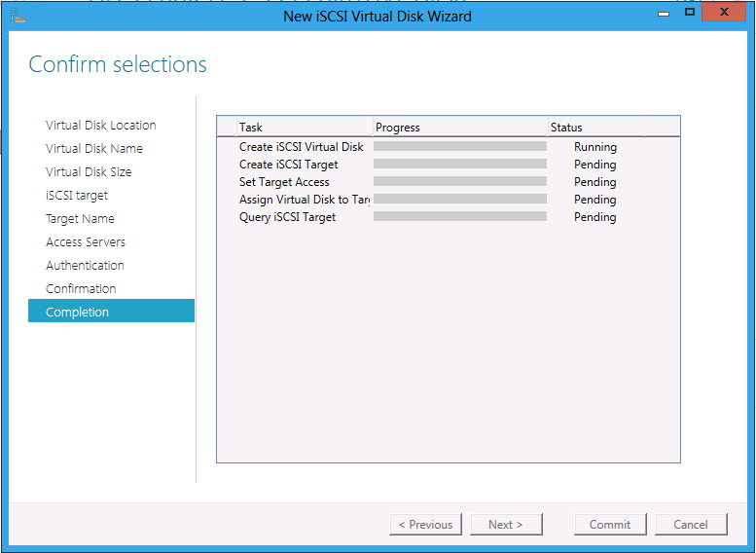Select the Create iSCSI Virtual Disk row
Viewport: 756px width, 553px height.
[449, 147]
